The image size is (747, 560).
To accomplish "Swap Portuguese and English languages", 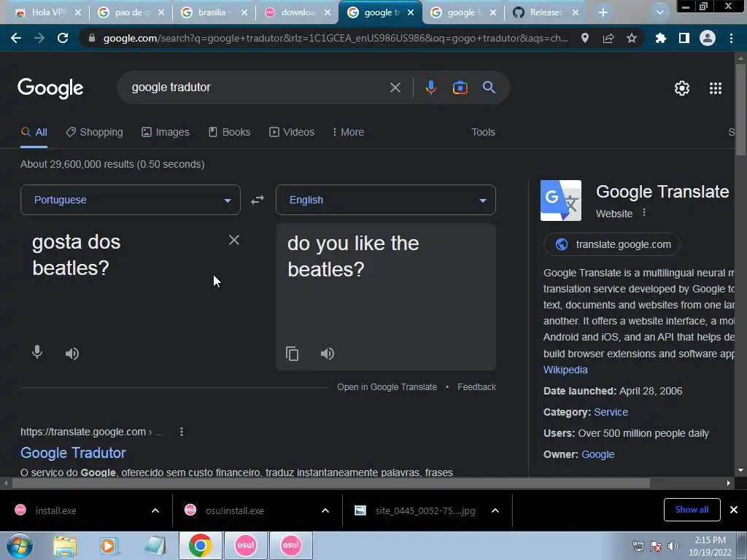I will 258,200.
